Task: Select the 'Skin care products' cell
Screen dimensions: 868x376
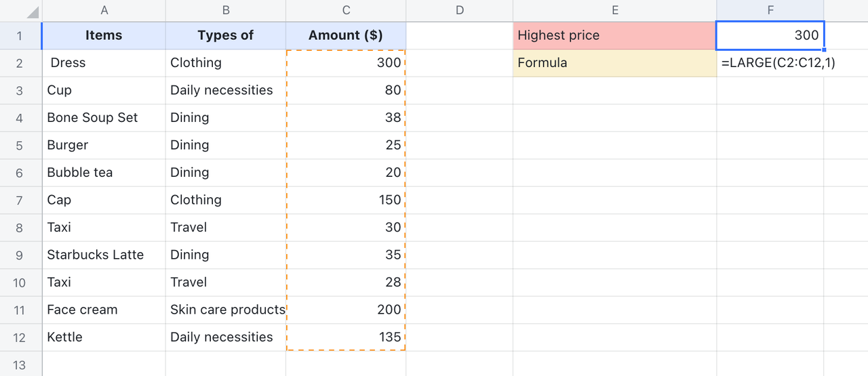Action: (x=225, y=310)
